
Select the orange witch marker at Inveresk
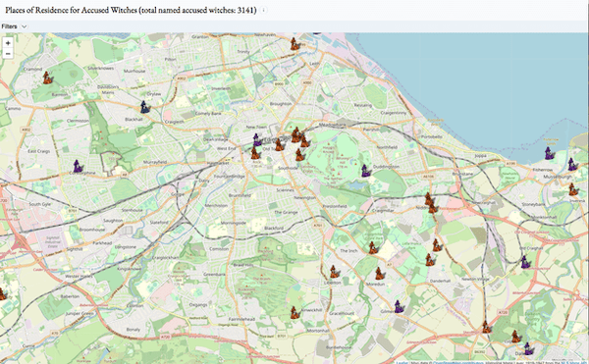point(573,189)
